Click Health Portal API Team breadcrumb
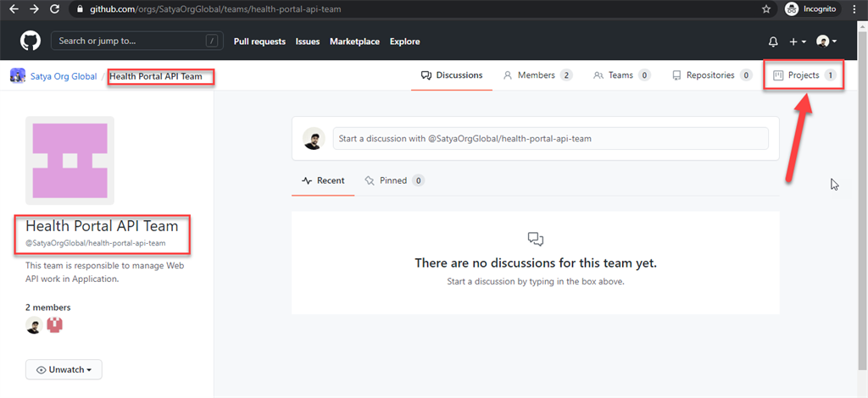Image resolution: width=868 pixels, height=398 pixels. click(x=156, y=76)
